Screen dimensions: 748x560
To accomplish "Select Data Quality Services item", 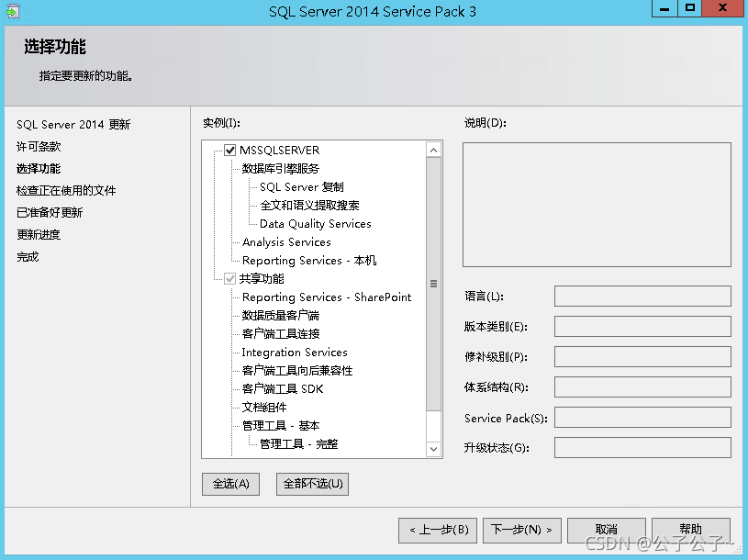I will tap(316, 224).
